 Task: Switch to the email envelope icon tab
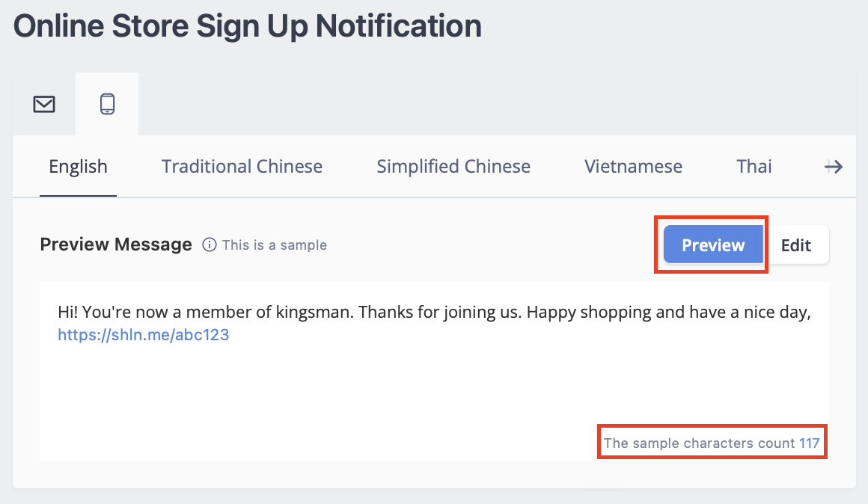click(44, 104)
